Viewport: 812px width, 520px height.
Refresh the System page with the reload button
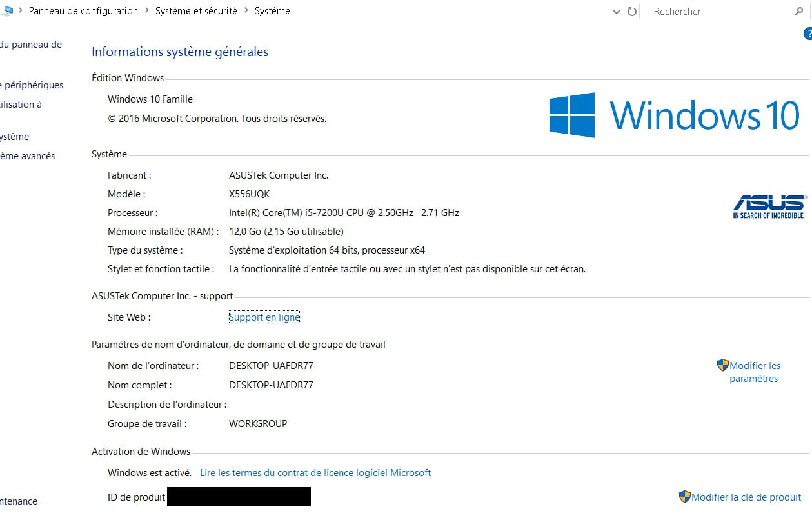632,11
